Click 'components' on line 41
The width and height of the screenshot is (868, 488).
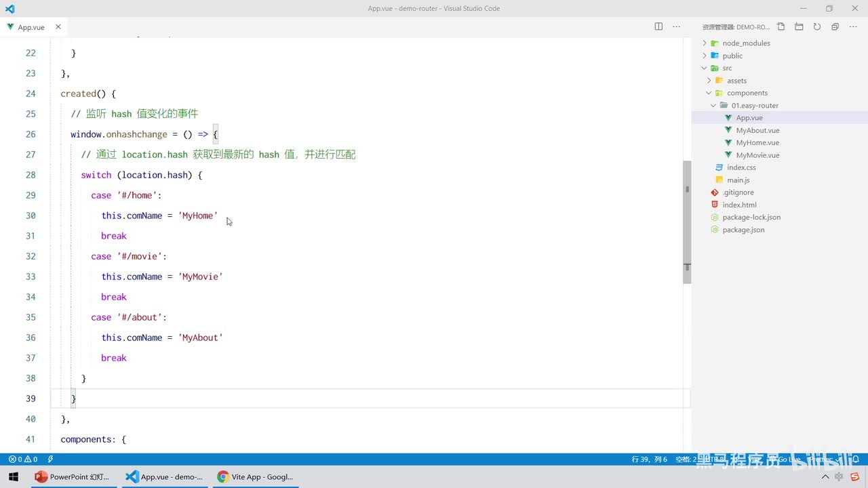[85, 439]
